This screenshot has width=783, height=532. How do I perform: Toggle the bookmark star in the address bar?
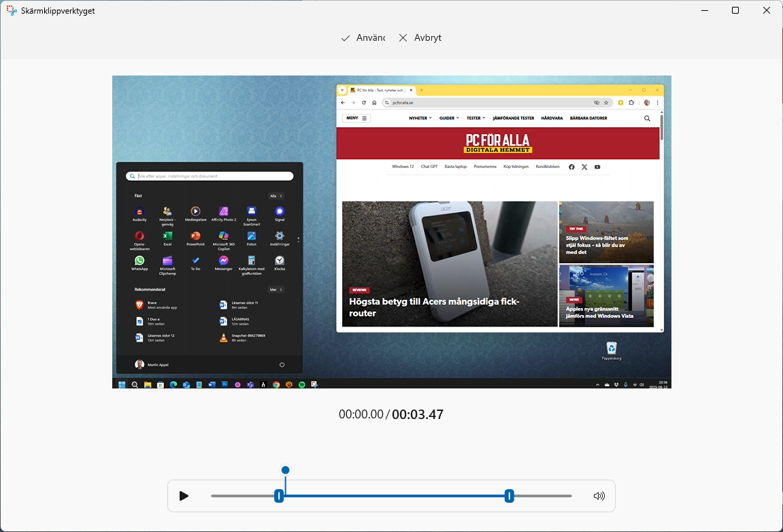[606, 103]
